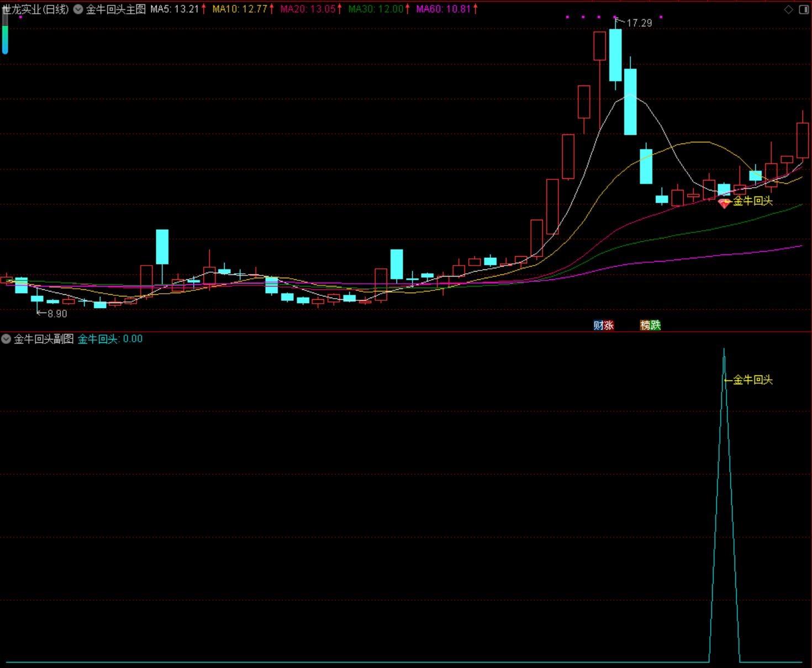Click the 17.29 high price label

coord(639,23)
